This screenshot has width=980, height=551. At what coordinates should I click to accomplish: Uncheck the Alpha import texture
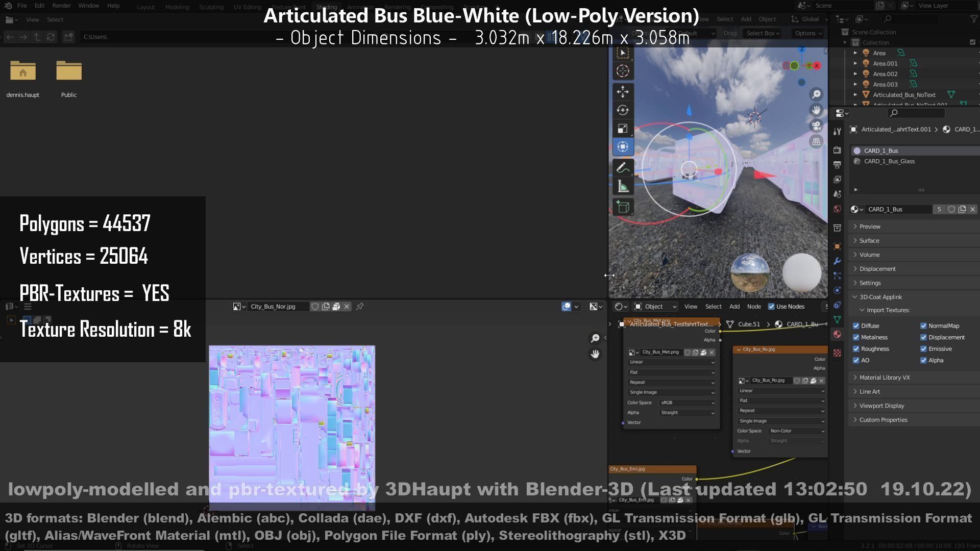pos(923,360)
